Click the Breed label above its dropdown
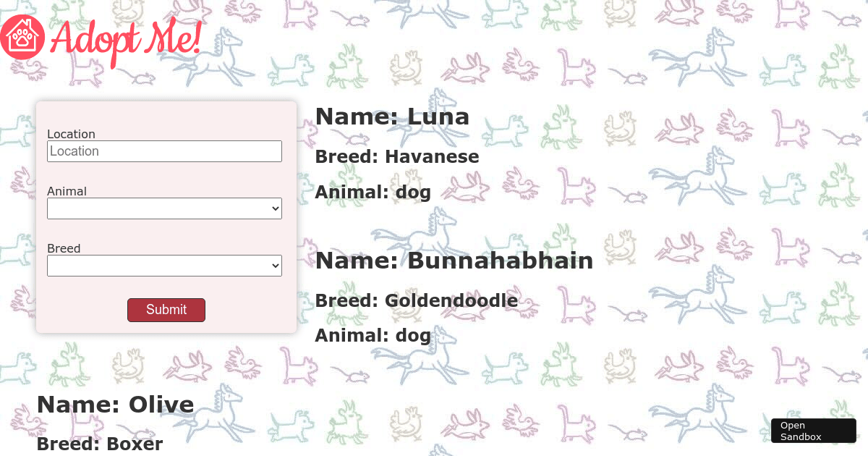The image size is (868, 456). (64, 248)
